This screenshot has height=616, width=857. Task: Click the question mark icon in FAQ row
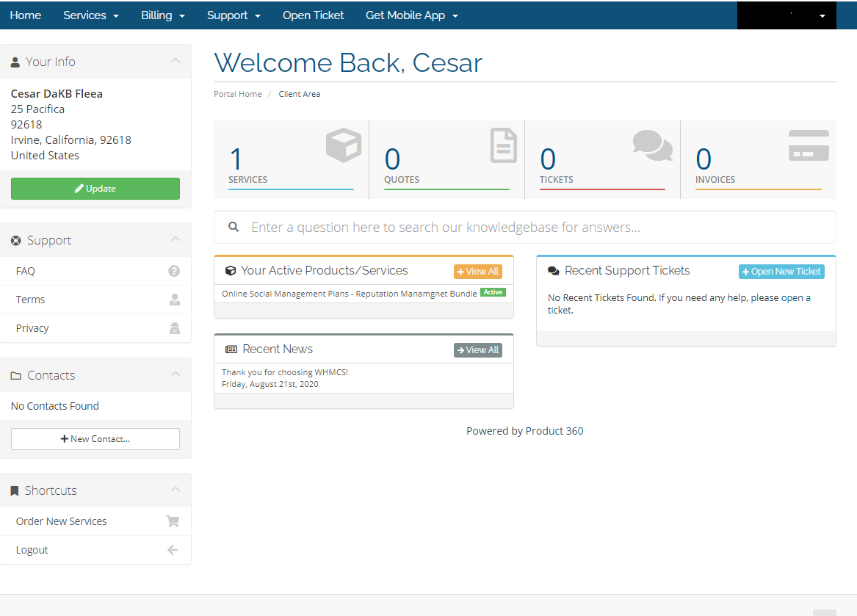point(174,271)
